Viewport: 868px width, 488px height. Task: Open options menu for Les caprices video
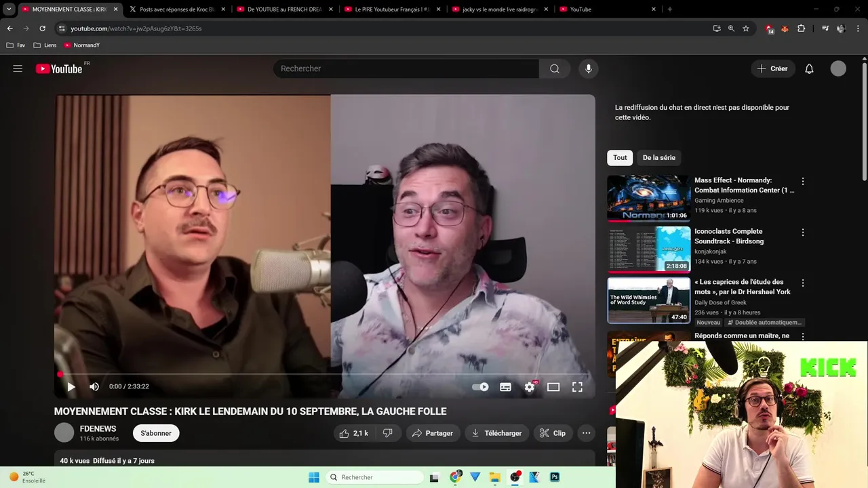click(803, 283)
